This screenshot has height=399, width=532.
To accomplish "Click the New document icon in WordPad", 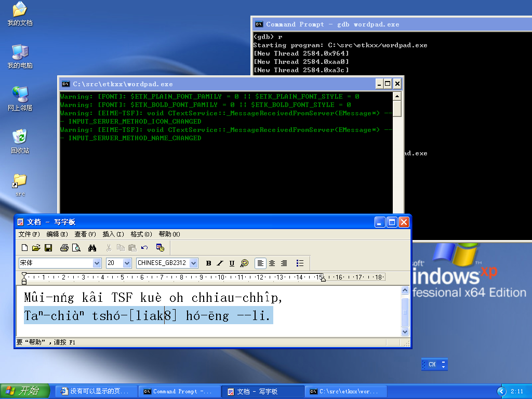I will pos(24,248).
